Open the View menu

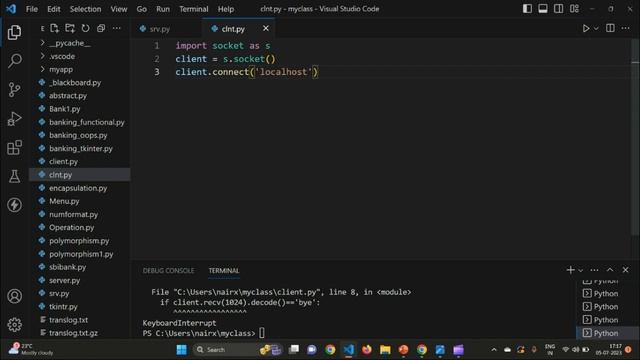click(x=119, y=9)
